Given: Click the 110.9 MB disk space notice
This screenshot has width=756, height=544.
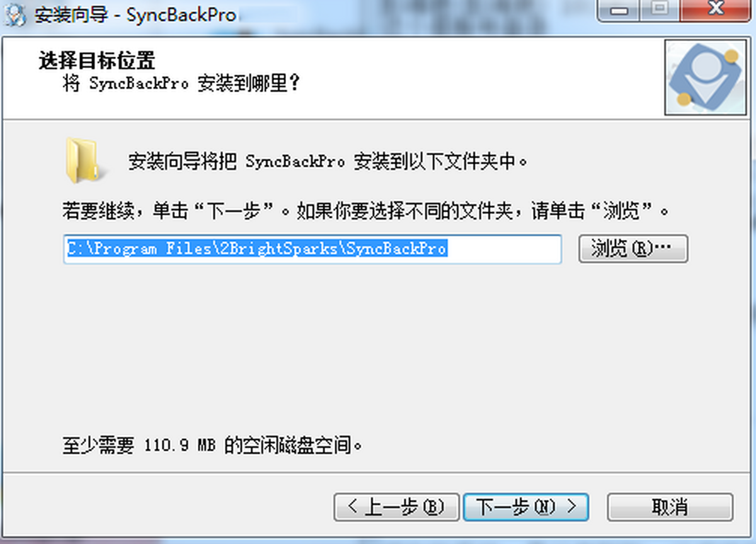Looking at the screenshot, I should tap(214, 446).
